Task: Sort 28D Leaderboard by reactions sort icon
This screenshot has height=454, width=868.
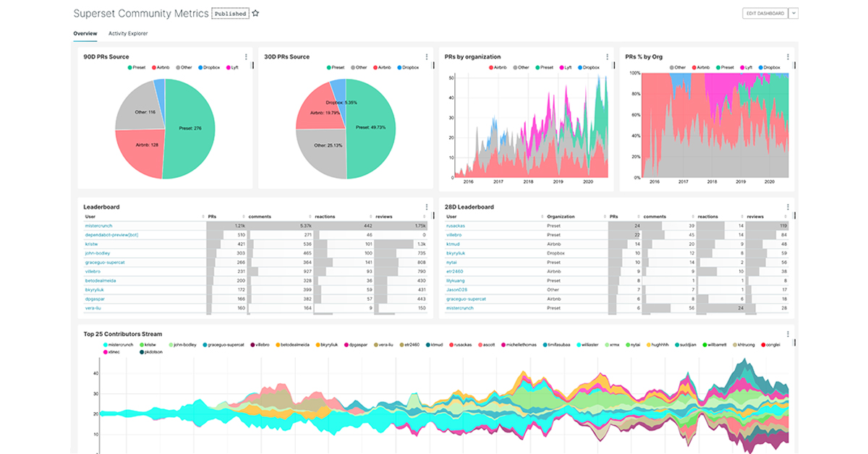Action: click(x=741, y=217)
